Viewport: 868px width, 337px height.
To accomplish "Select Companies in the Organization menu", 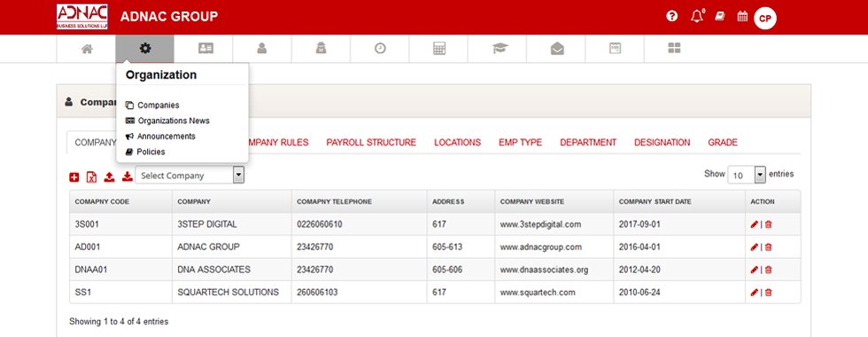I will pos(159,106).
